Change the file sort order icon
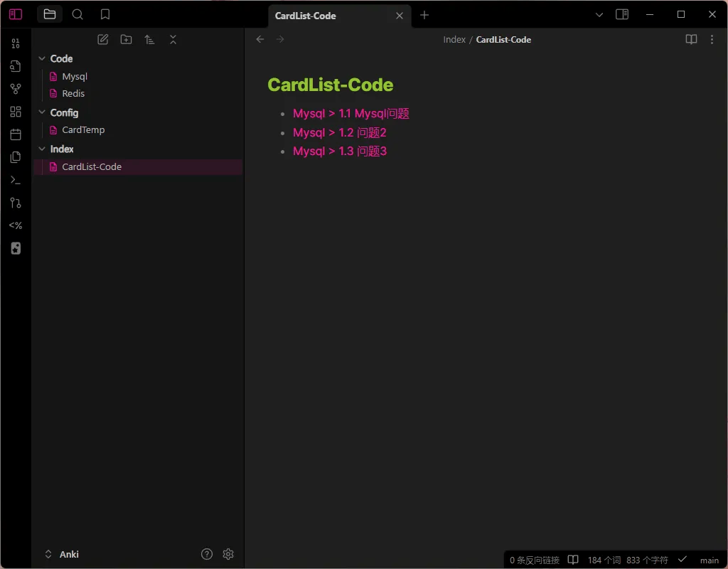This screenshot has width=728, height=569. (x=149, y=40)
